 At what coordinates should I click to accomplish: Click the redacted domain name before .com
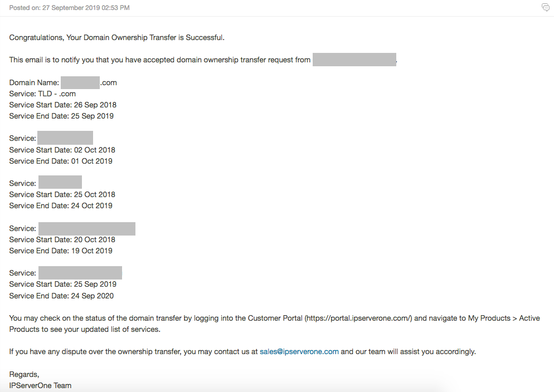pyautogui.click(x=80, y=82)
